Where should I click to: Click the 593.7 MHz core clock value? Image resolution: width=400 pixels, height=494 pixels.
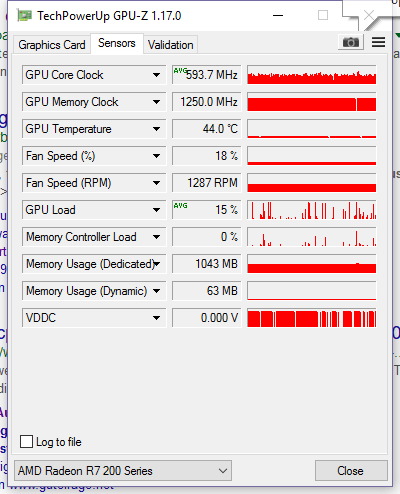pos(207,75)
